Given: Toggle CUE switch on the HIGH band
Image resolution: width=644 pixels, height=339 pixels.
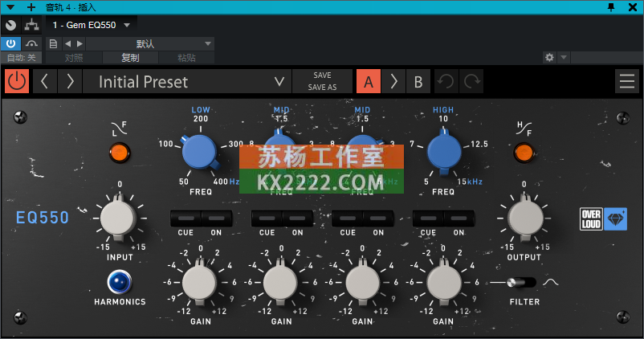Looking at the screenshot, I should point(428,219).
